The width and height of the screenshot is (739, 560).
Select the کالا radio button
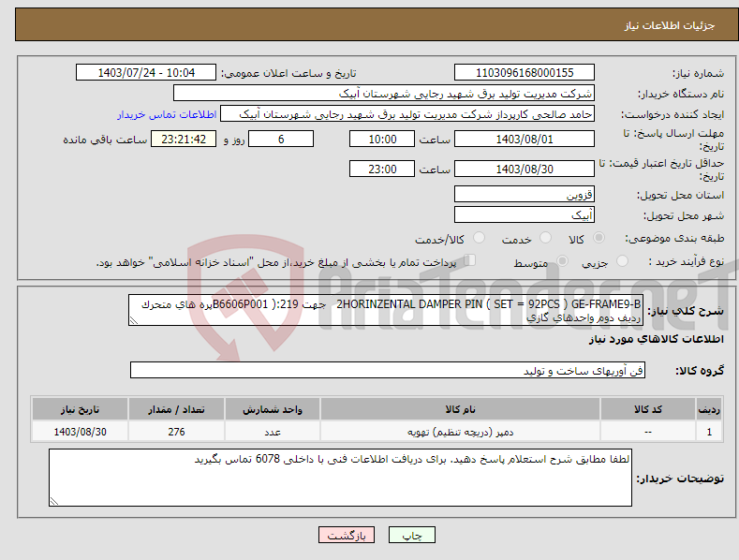point(599,238)
